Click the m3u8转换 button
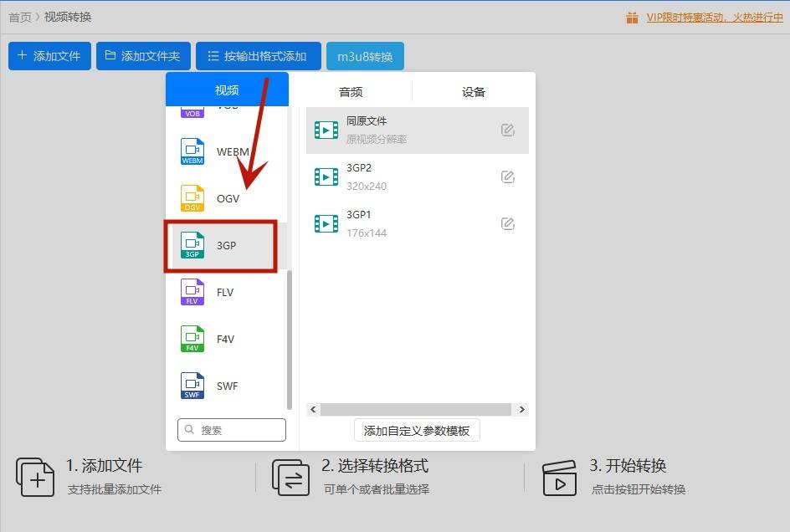Image resolution: width=790 pixels, height=532 pixels. pos(365,56)
